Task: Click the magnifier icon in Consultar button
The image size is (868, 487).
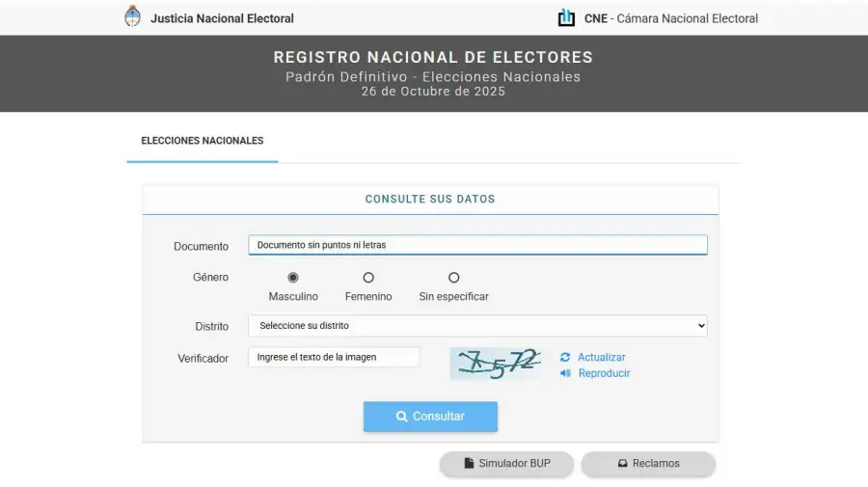Action: tap(402, 417)
